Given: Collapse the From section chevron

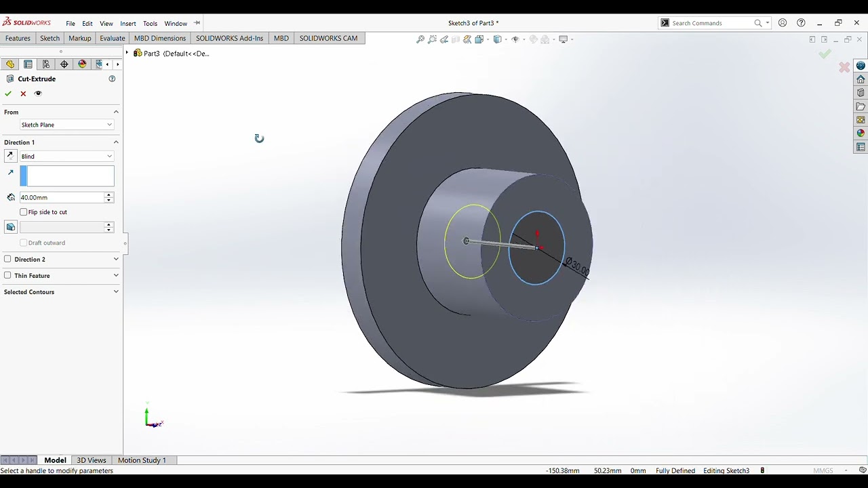Looking at the screenshot, I should pos(116,112).
